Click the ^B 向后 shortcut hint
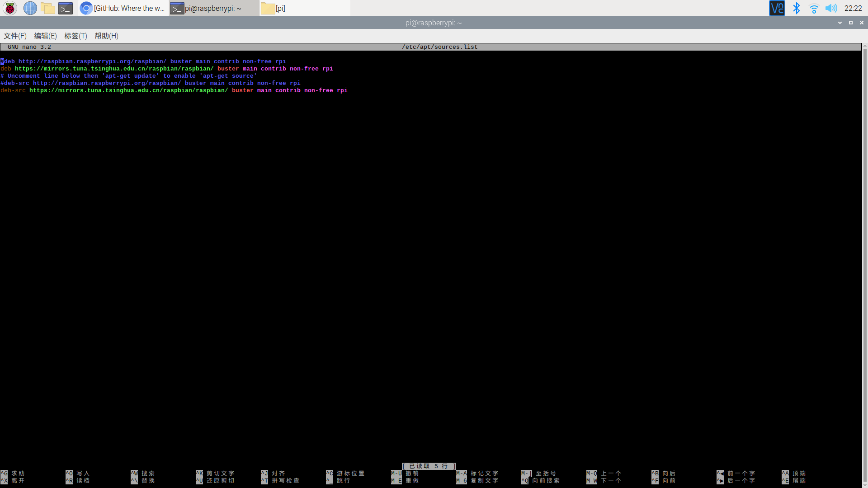Image resolution: width=868 pixels, height=488 pixels. 664,474
